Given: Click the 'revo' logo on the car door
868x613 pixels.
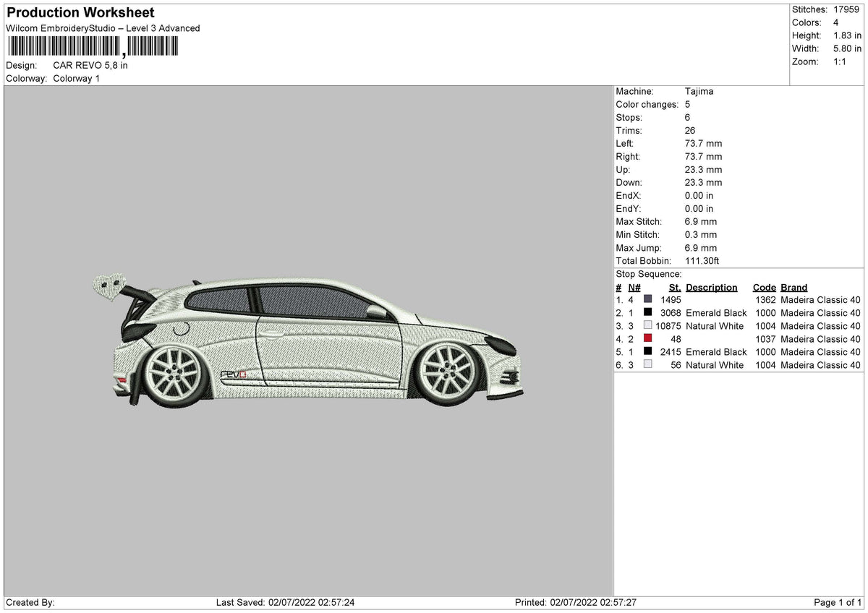Looking at the screenshot, I should [x=234, y=373].
